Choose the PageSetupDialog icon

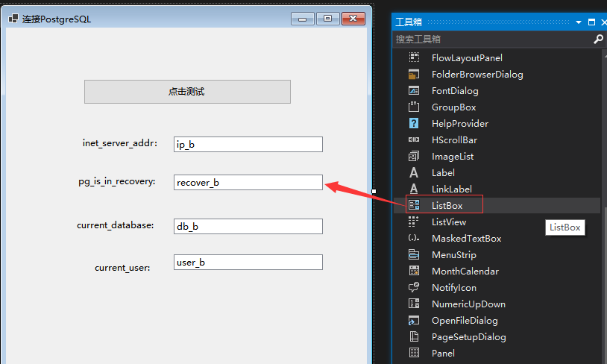pyautogui.click(x=414, y=336)
